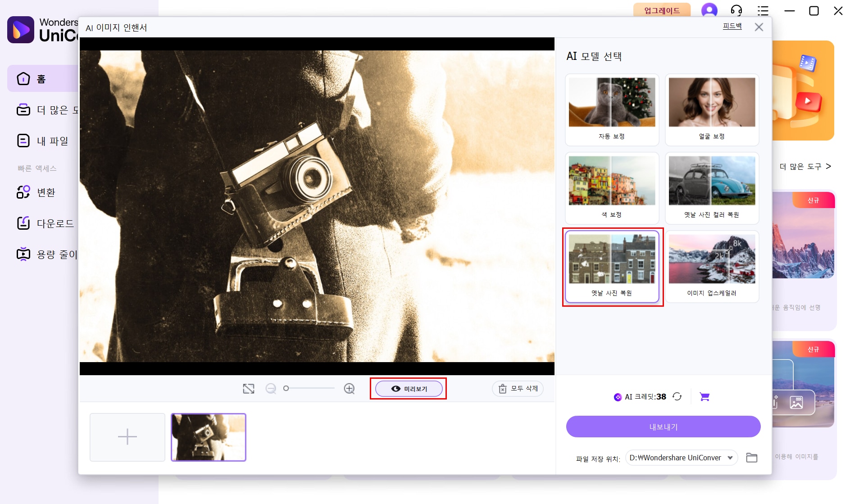The width and height of the screenshot is (850, 504).
Task: Click the fit-to-screen icon below the image
Action: click(x=249, y=389)
